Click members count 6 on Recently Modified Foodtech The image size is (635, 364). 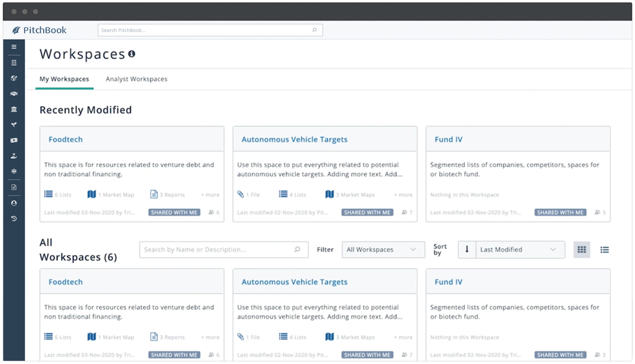click(x=214, y=212)
